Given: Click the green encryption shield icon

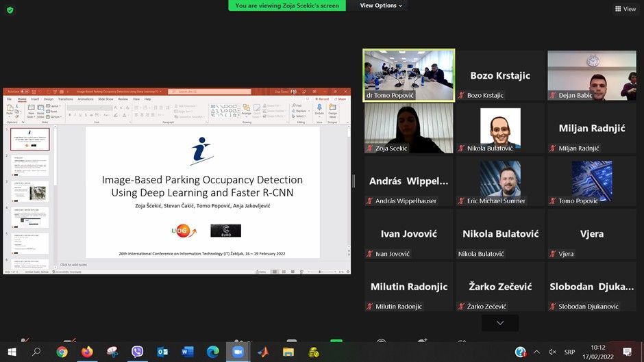Looking at the screenshot, I should [10, 10].
